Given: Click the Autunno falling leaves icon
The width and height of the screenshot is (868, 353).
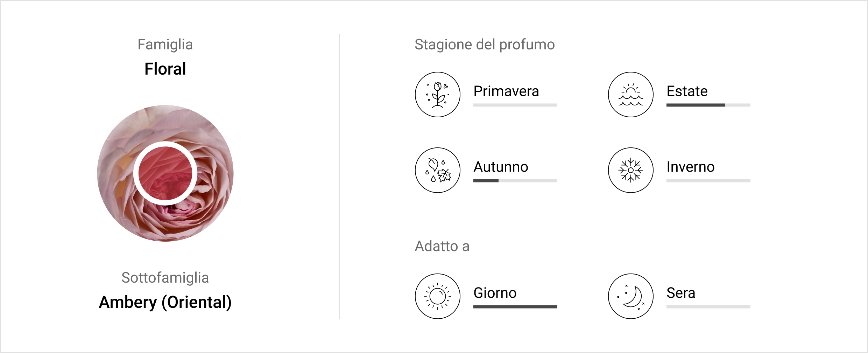Looking at the screenshot, I should pyautogui.click(x=437, y=170).
